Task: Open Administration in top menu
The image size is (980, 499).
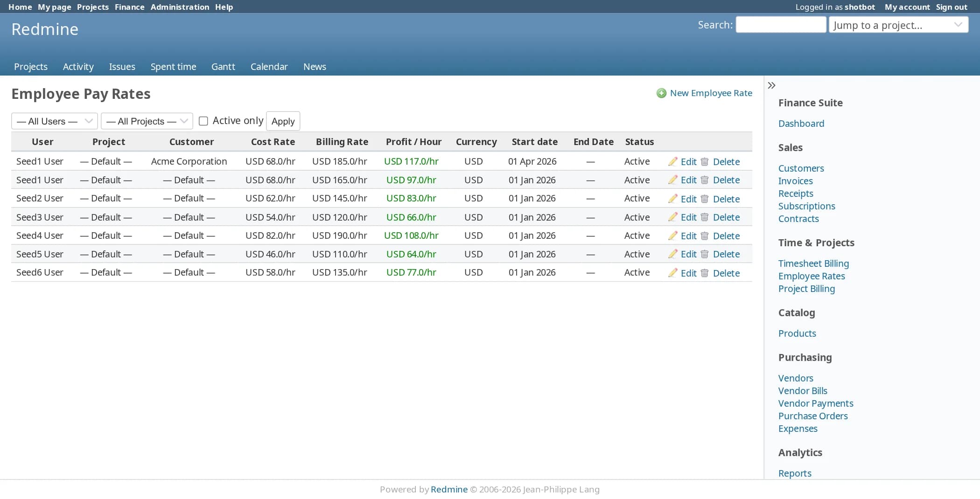Action: click(x=180, y=7)
